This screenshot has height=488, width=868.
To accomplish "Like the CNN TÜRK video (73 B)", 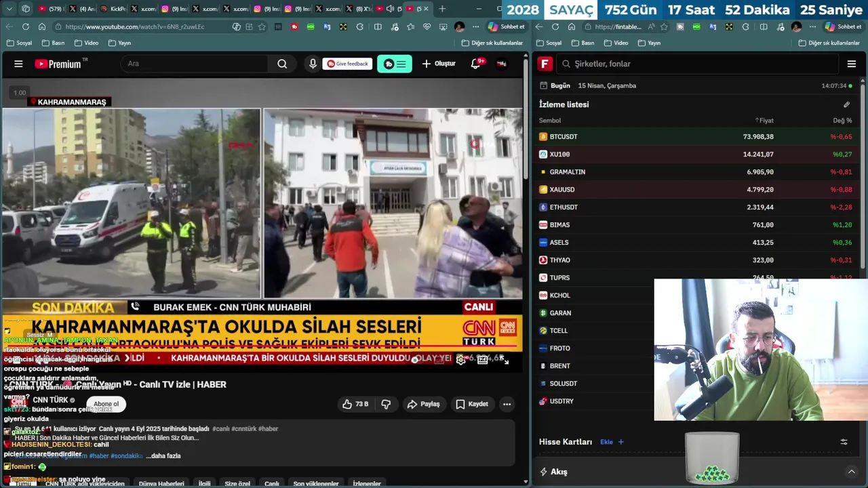I will [355, 404].
